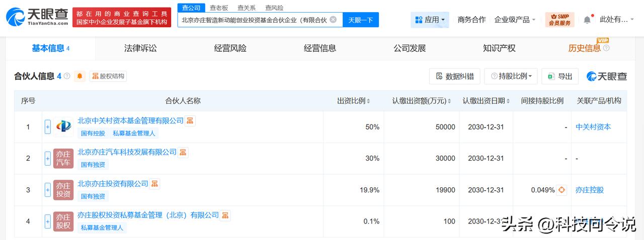This screenshot has width=644, height=240.
Task: Click the 天眼一下 search button
Action: point(361,20)
